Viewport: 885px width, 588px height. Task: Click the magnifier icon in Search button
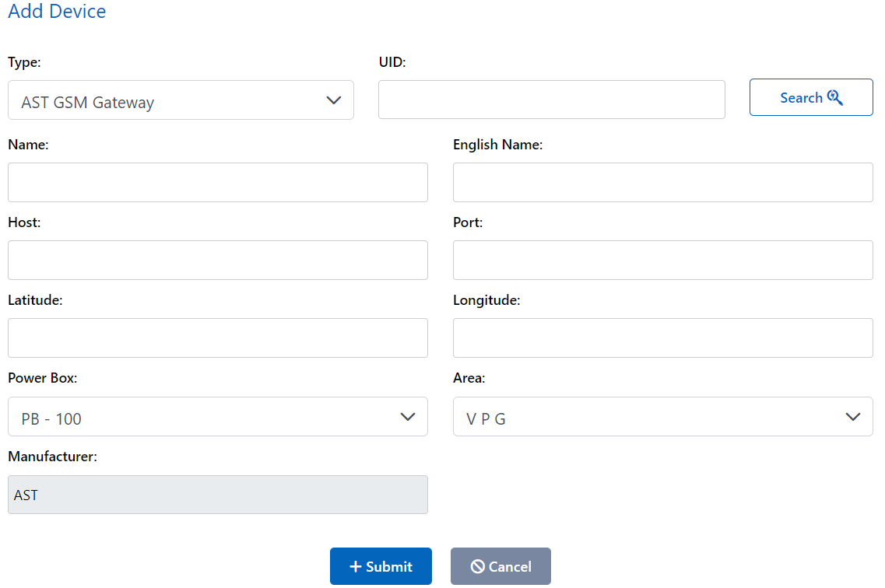(x=835, y=98)
